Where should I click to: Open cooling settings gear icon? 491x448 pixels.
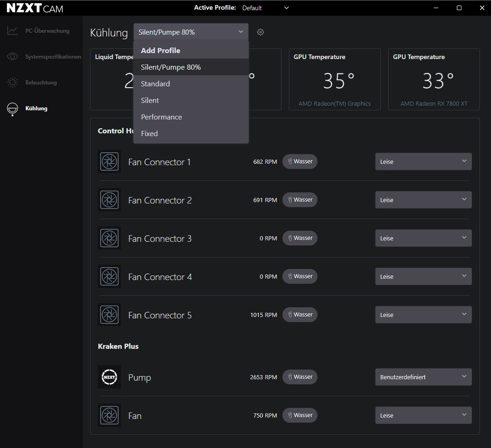(x=260, y=32)
